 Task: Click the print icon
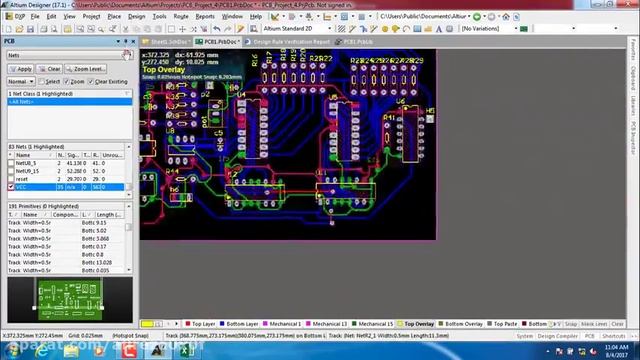(43, 29)
